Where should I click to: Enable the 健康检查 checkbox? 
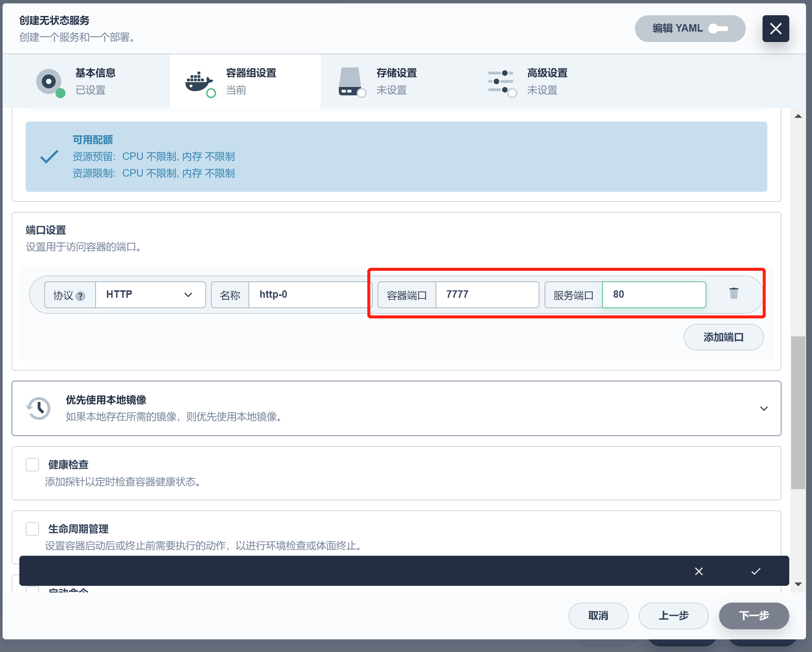click(32, 465)
